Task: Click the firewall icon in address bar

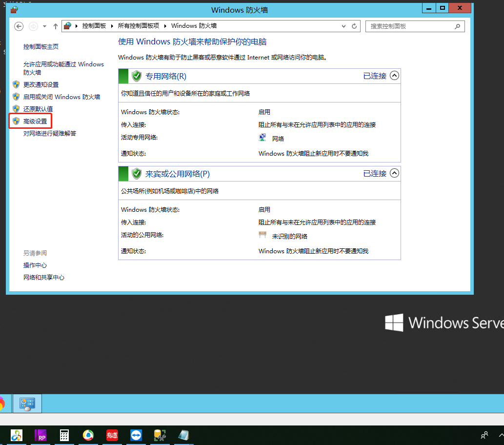Action: [x=67, y=26]
